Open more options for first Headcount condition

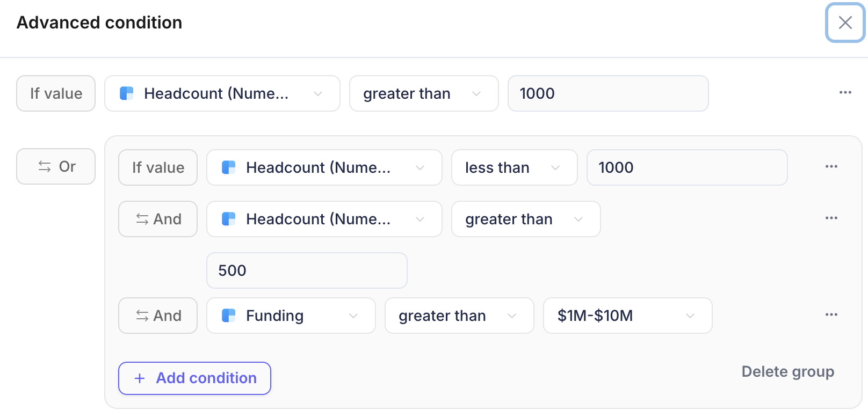[845, 93]
